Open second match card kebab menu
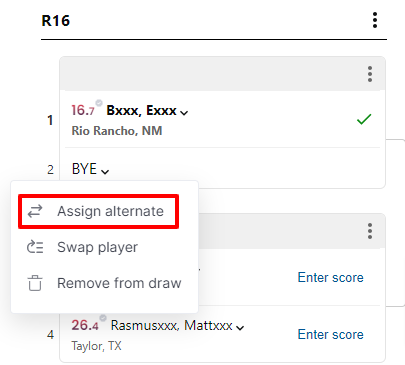The height and width of the screenshot is (365, 405). pyautogui.click(x=370, y=231)
